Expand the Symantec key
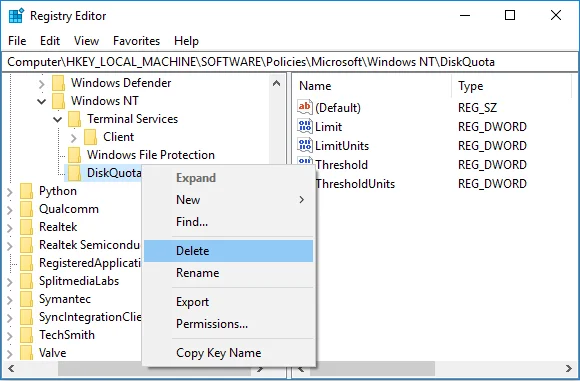Screen dimensions: 580x381 pos(10,300)
